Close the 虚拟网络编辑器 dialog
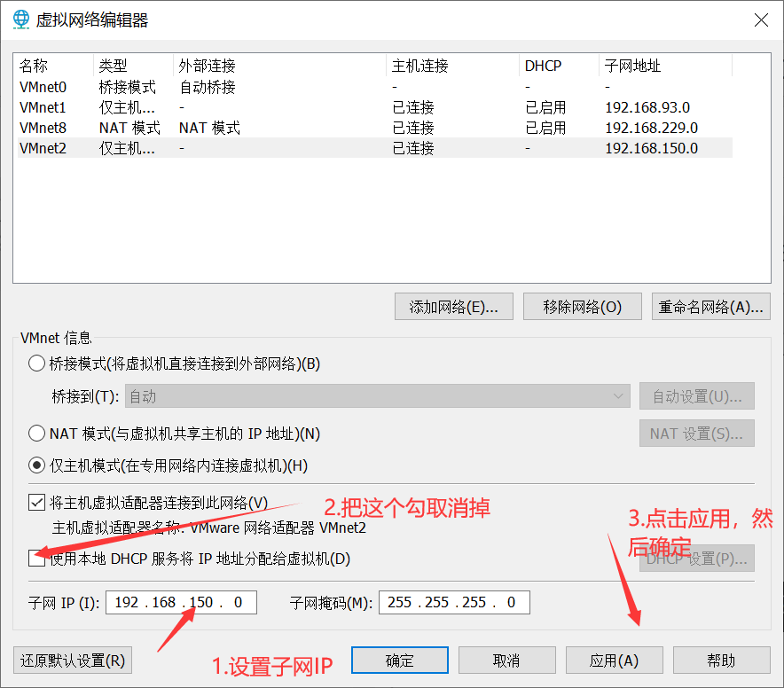This screenshot has height=688, width=784. pyautogui.click(x=761, y=20)
